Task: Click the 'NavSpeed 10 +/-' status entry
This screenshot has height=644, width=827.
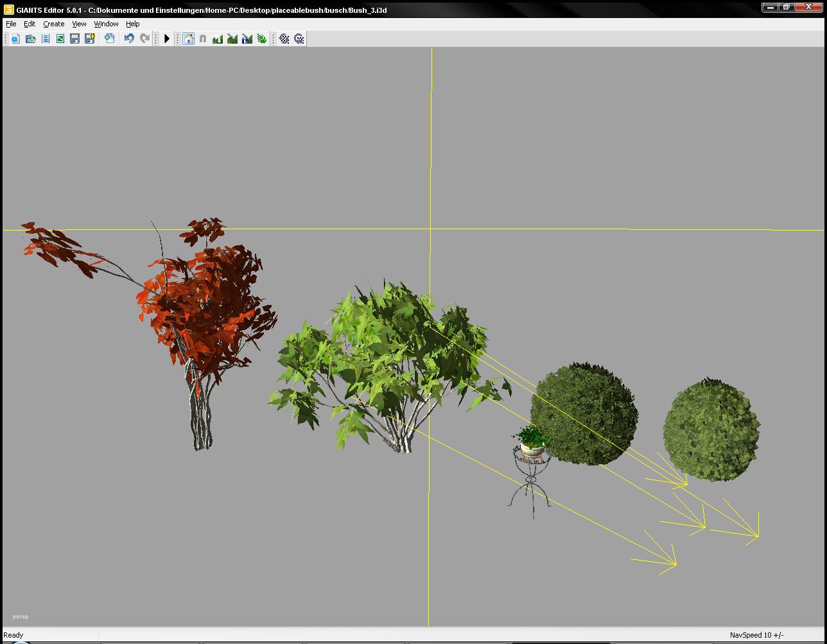Action: click(756, 635)
